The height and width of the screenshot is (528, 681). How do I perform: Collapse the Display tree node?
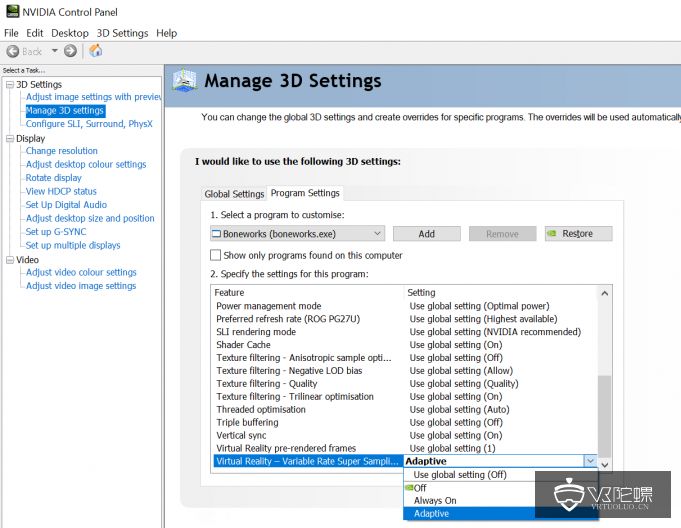tap(10, 139)
